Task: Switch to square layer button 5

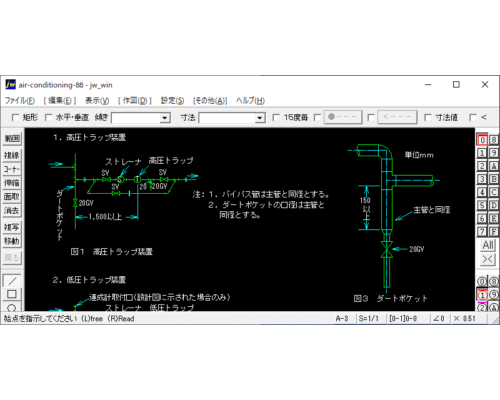Action: pyautogui.click(x=482, y=205)
